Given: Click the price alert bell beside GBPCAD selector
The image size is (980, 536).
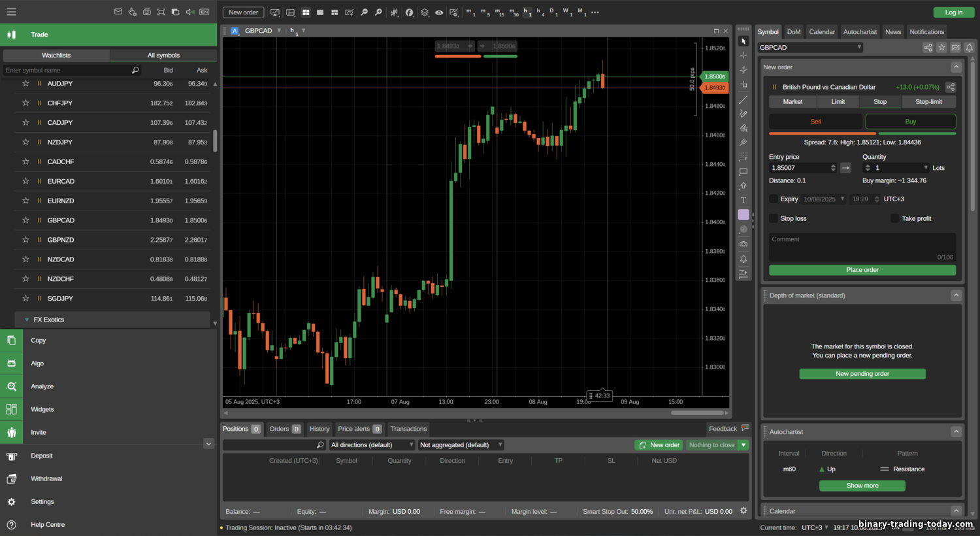Looking at the screenshot, I should 970,48.
